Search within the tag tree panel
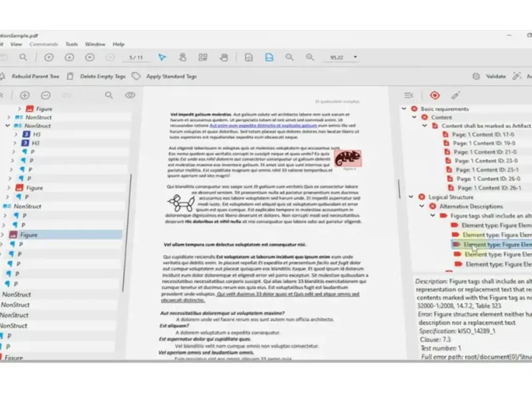 pyautogui.click(x=108, y=95)
